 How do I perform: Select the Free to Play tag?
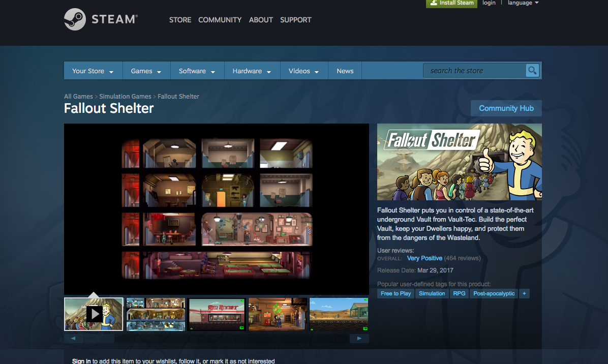[396, 293]
